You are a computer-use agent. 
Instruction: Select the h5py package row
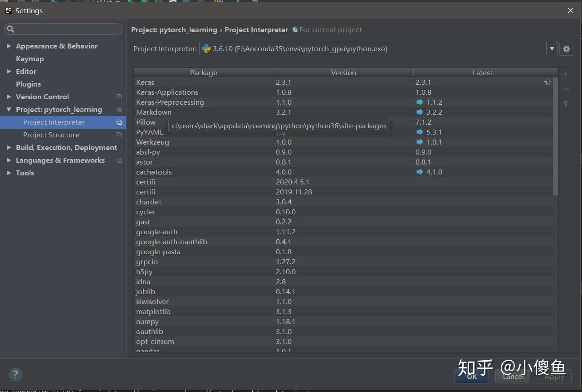(x=343, y=272)
